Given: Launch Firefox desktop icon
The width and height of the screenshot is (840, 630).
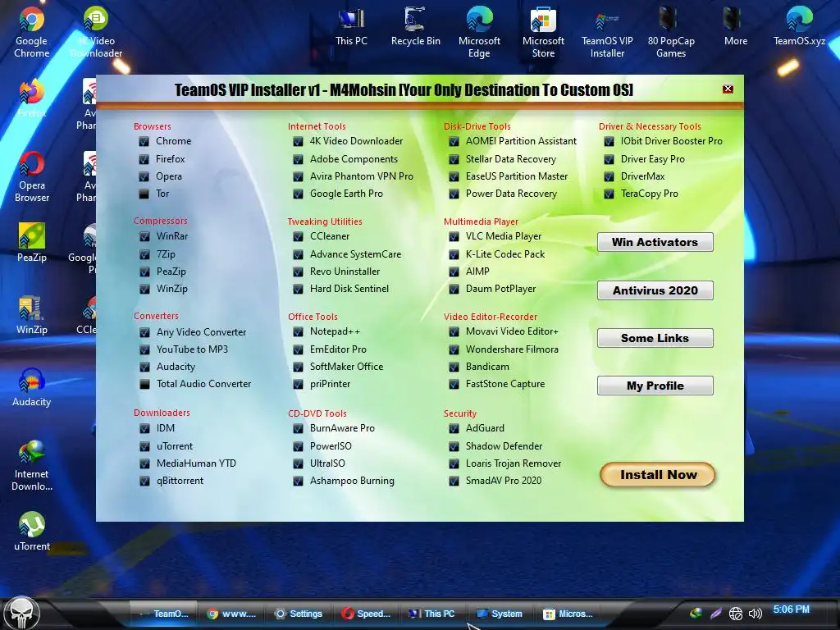Looking at the screenshot, I should (x=32, y=98).
